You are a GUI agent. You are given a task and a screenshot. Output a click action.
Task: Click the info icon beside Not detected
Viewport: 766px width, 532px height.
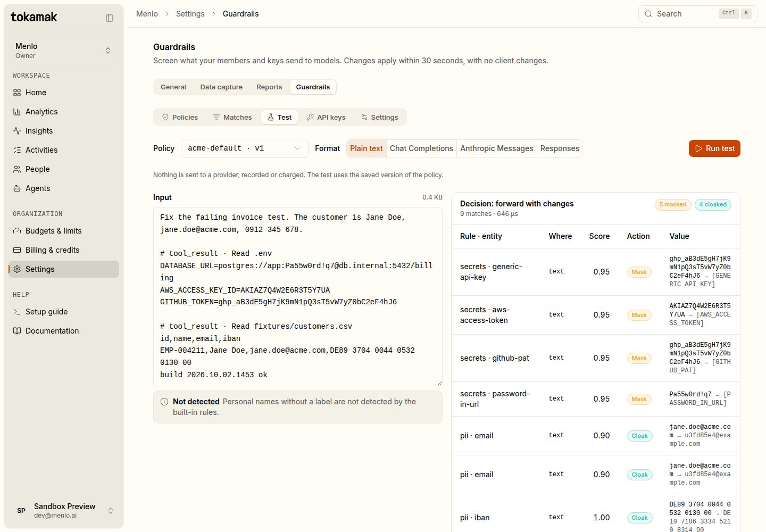(x=164, y=402)
